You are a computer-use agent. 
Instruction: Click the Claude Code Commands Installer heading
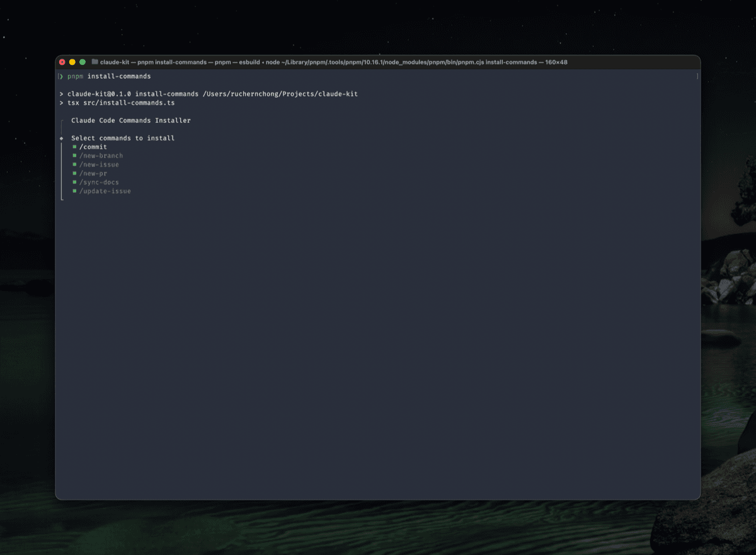click(x=130, y=120)
